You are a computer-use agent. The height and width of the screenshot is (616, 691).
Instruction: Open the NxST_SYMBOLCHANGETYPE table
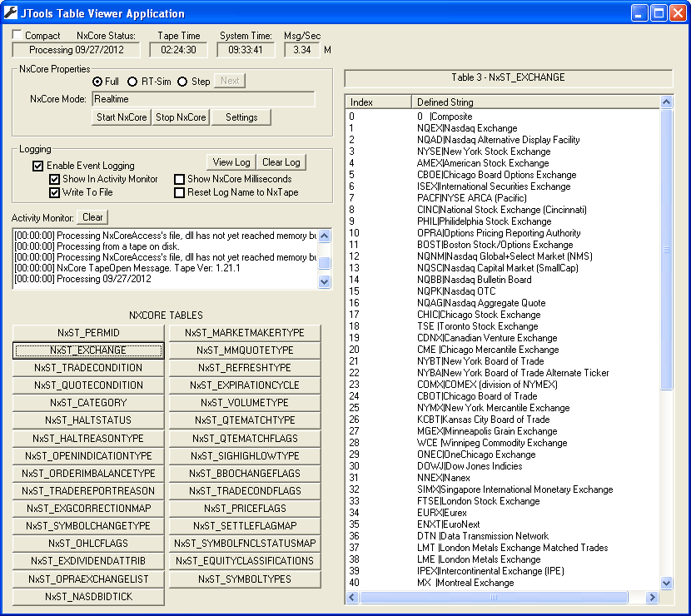coord(88,526)
